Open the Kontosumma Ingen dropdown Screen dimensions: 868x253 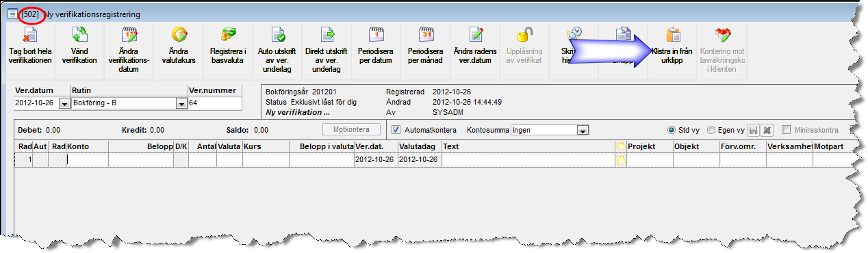(x=583, y=130)
